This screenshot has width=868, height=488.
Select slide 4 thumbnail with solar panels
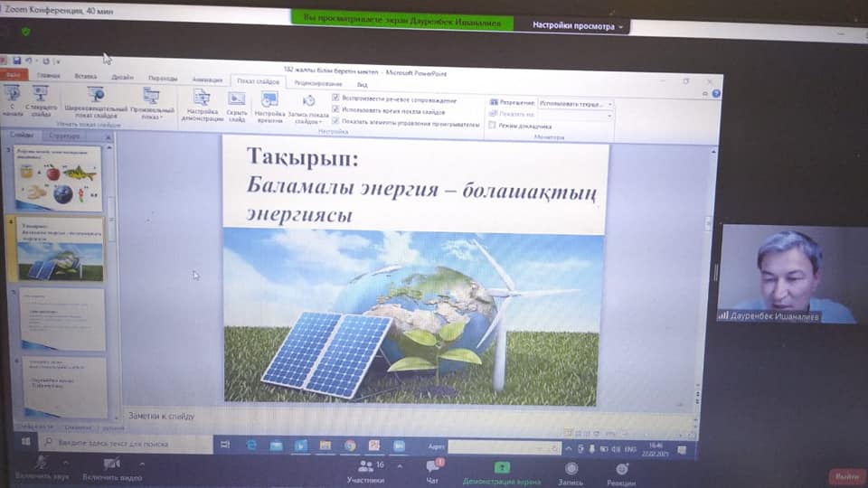coord(60,249)
